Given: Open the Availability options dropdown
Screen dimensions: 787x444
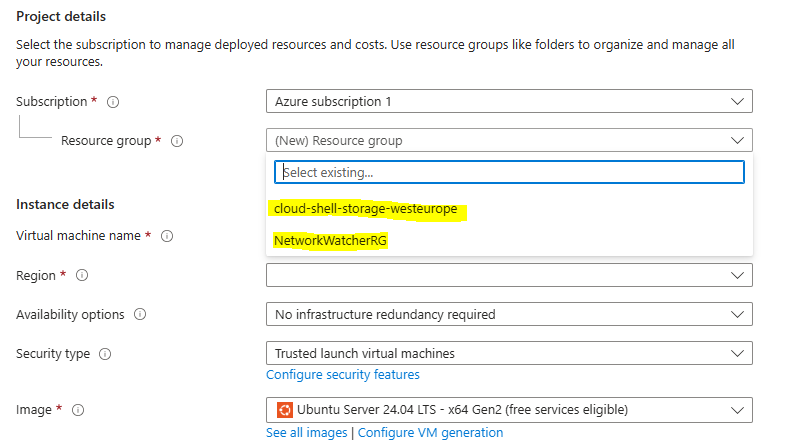Looking at the screenshot, I should point(509,314).
